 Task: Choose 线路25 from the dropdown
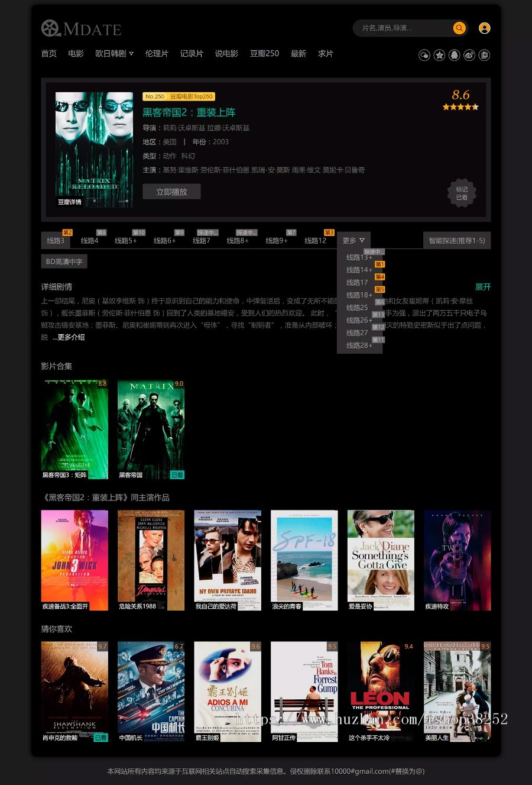click(358, 308)
